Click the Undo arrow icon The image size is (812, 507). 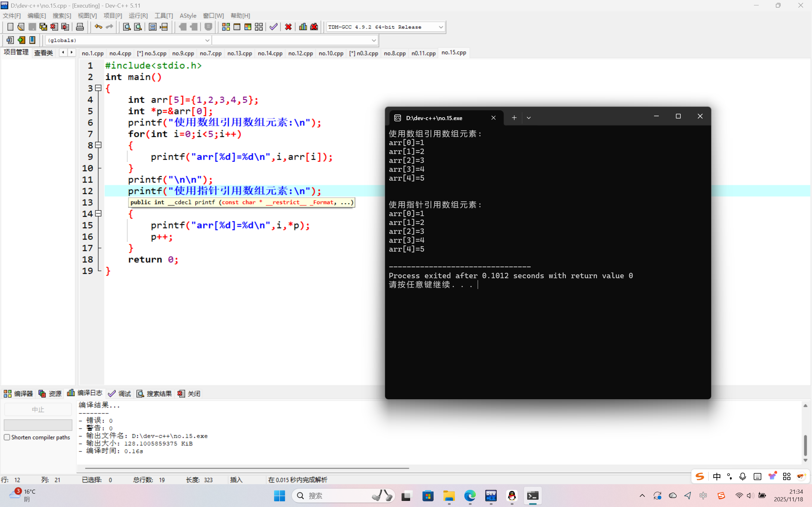pos(98,27)
